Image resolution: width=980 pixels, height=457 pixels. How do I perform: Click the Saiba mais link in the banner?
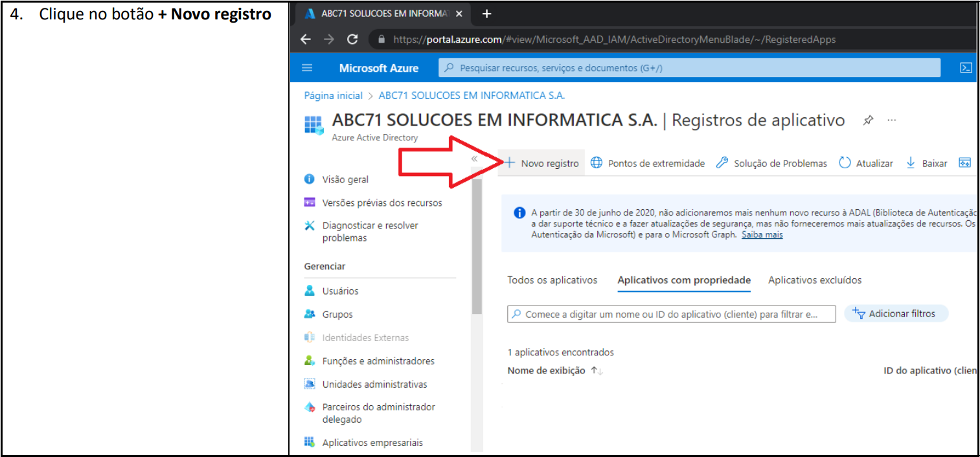pyautogui.click(x=762, y=235)
